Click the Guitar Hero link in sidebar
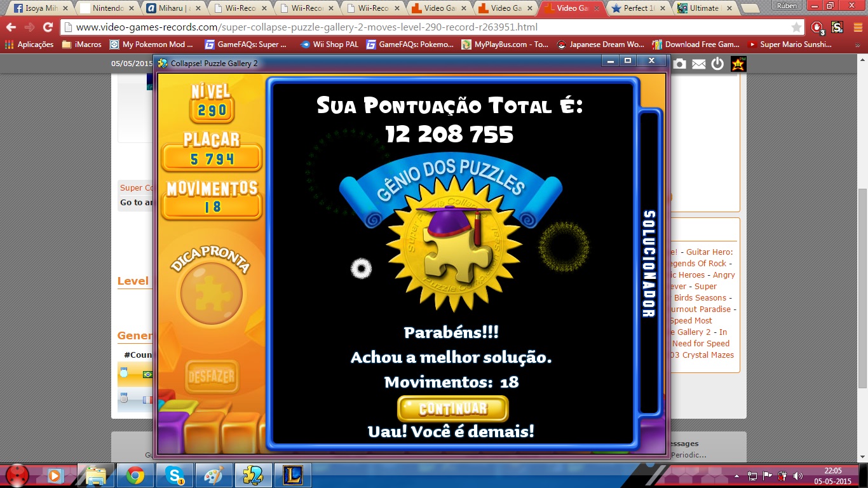 [x=709, y=252]
